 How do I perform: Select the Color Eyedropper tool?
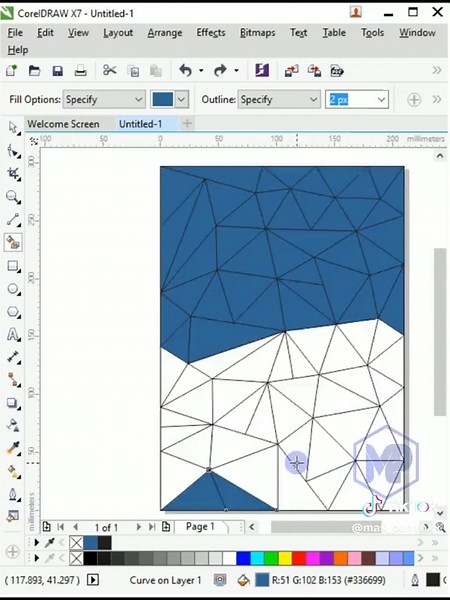[x=13, y=448]
